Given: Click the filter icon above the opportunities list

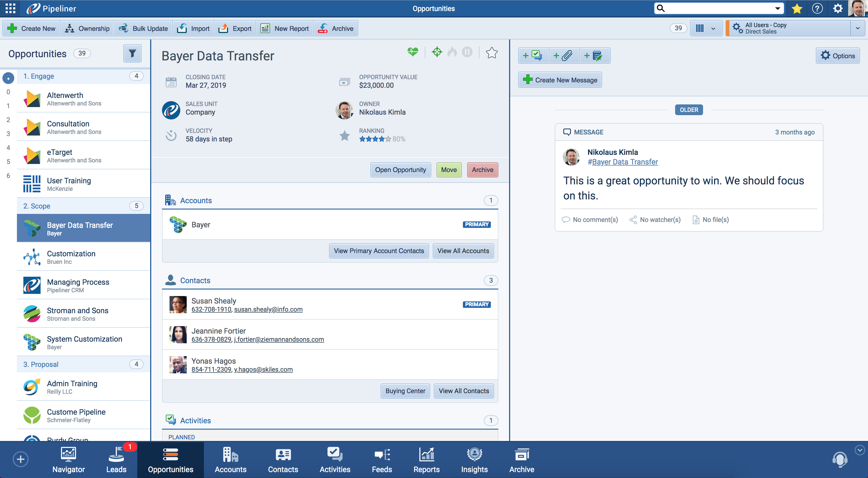Looking at the screenshot, I should pos(132,53).
